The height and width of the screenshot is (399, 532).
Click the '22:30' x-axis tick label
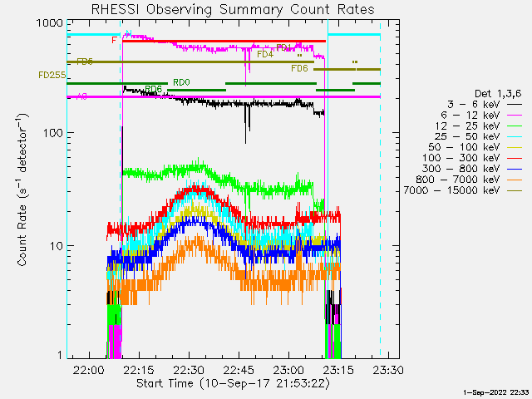[x=189, y=370]
